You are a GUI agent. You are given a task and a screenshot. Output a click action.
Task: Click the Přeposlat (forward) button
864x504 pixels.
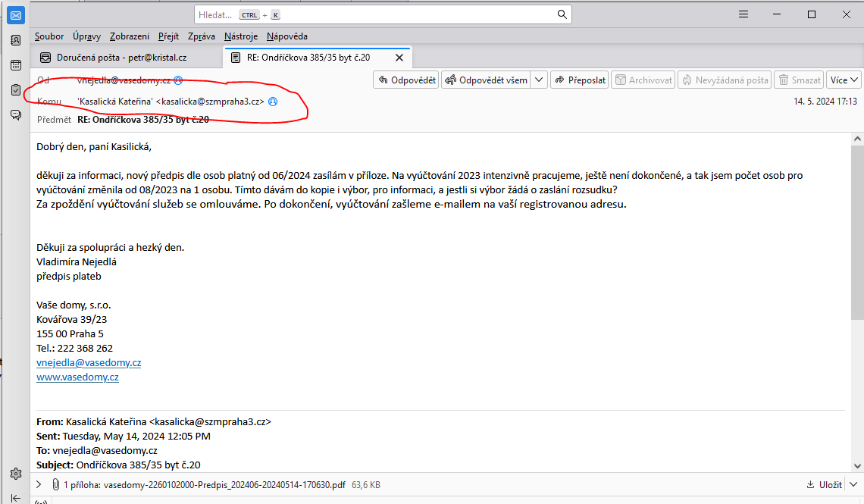[580, 80]
